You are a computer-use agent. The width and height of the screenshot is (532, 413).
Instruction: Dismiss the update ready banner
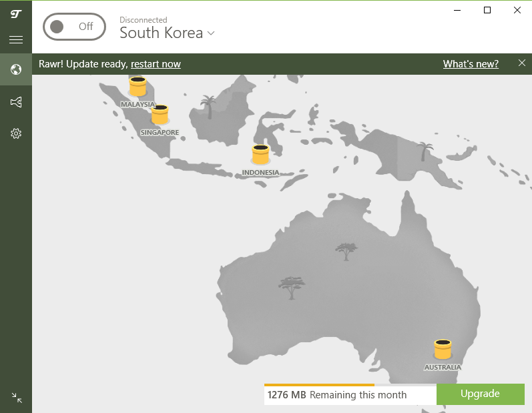point(522,63)
